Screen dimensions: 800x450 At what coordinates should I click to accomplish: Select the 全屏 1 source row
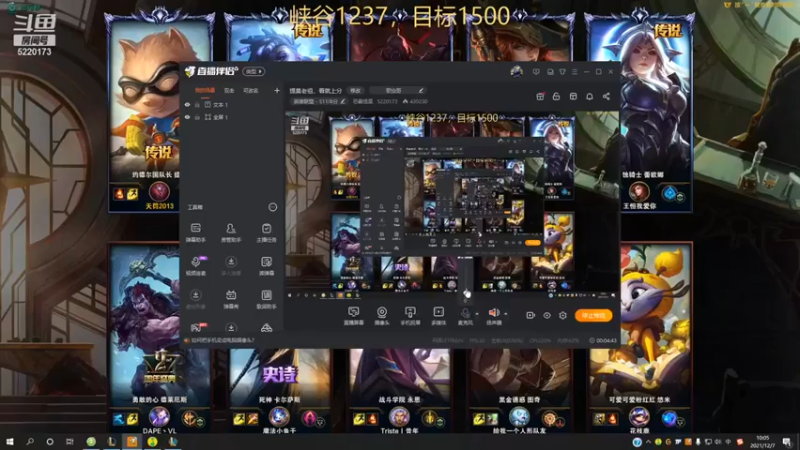[233, 117]
